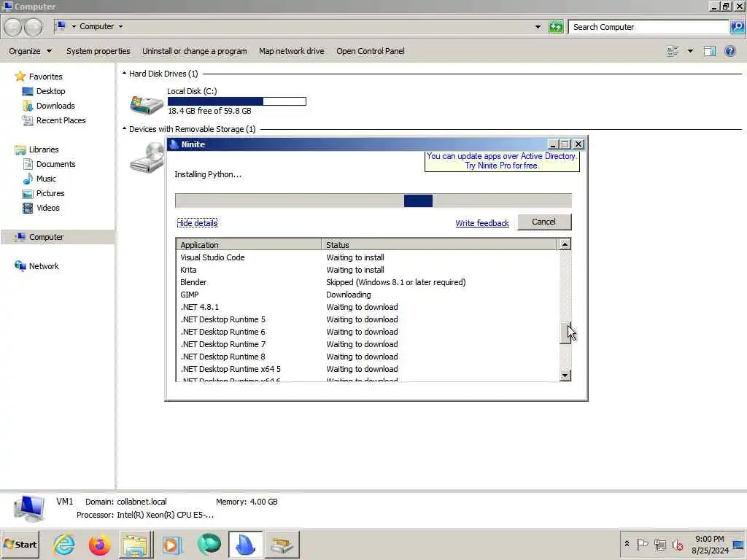Click the green refresh icon in address bar
Screen dimensions: 747x560
tap(555, 27)
